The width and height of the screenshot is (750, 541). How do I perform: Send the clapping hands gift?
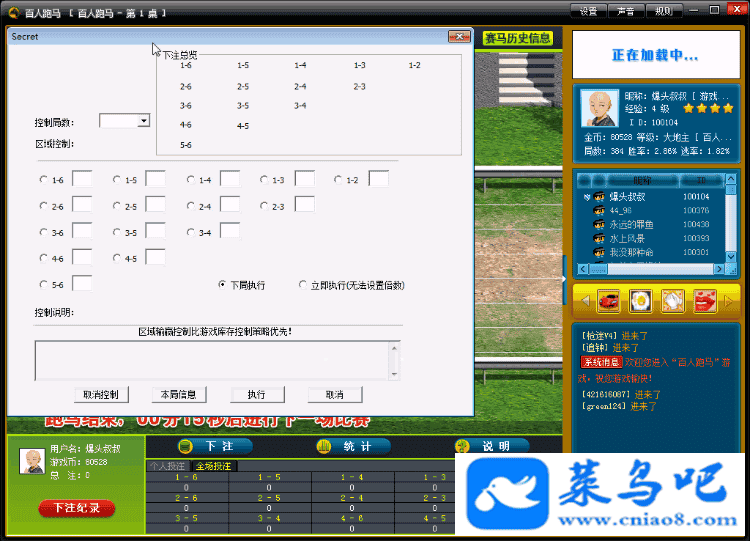coord(673,301)
